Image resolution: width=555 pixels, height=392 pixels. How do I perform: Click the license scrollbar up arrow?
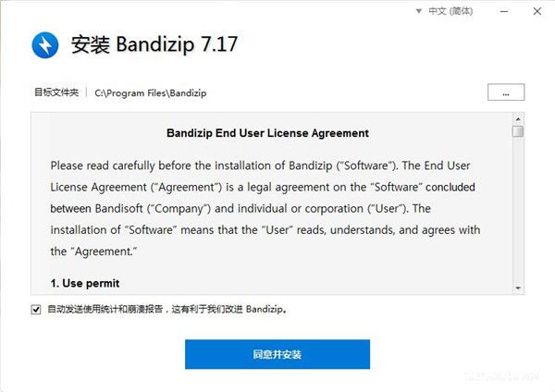pyautogui.click(x=518, y=119)
